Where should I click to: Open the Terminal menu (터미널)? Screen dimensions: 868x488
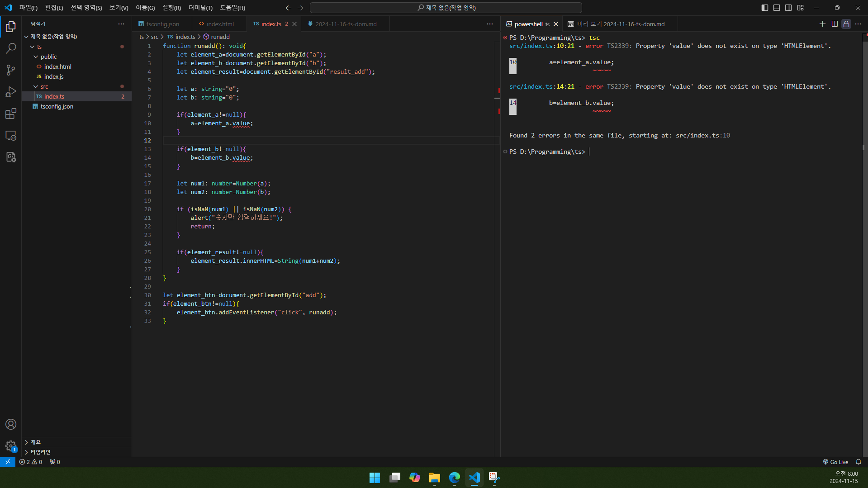point(200,8)
